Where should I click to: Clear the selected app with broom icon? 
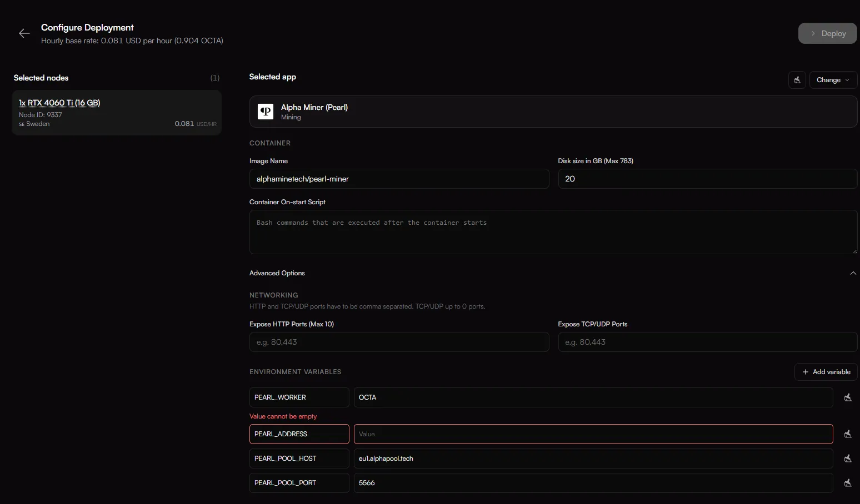coord(797,80)
